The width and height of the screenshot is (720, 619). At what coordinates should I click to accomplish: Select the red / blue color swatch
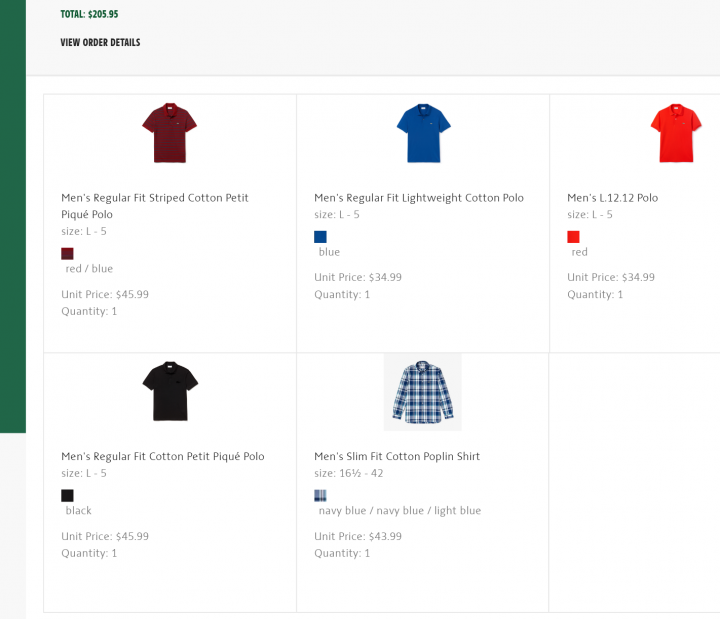(x=68, y=253)
